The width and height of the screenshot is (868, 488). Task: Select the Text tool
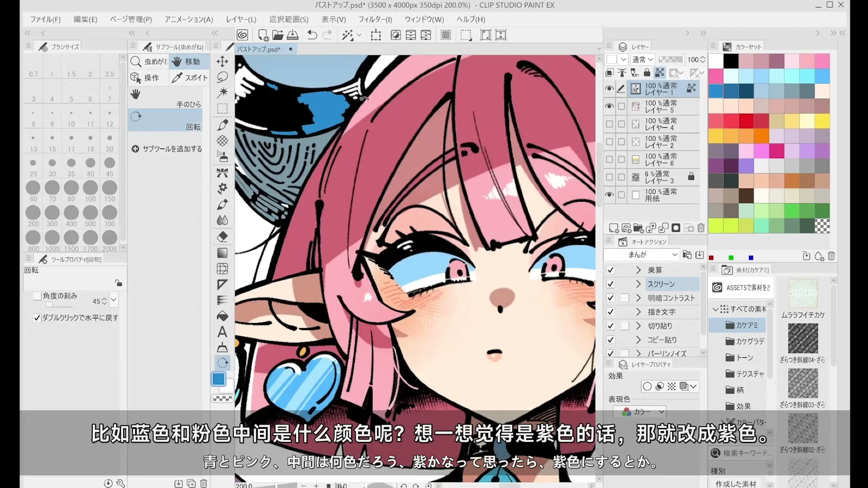point(222,332)
